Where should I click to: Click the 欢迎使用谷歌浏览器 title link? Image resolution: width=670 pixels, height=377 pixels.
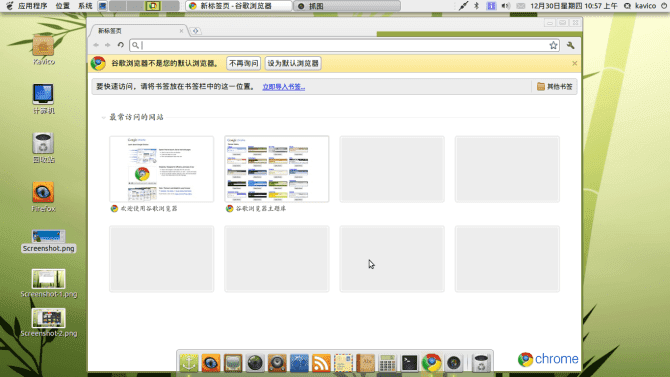149,209
